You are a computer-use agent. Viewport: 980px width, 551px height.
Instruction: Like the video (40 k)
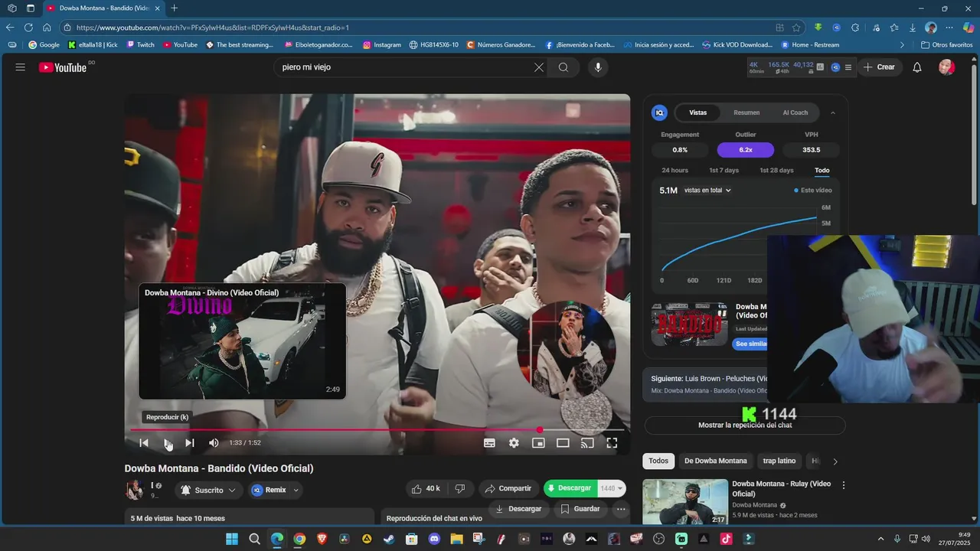pyautogui.click(x=426, y=489)
